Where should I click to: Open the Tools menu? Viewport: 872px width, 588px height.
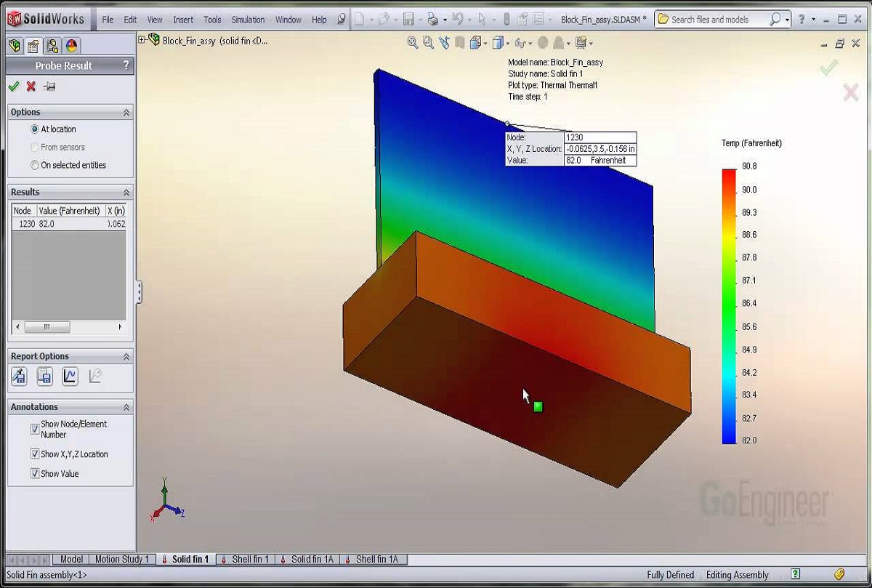coord(212,20)
